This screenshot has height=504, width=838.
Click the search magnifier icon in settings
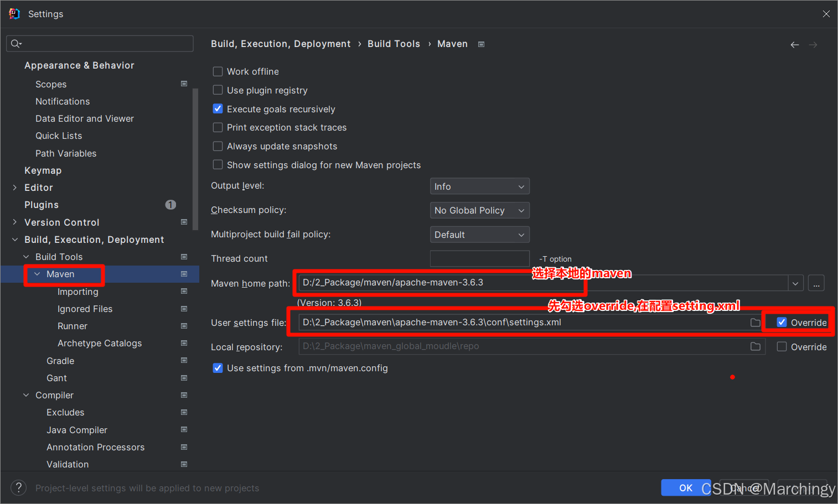point(15,44)
